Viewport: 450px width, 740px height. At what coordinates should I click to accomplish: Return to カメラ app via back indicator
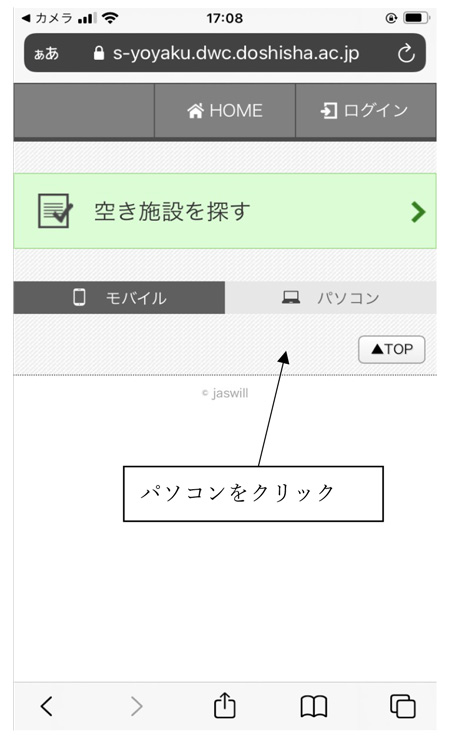pyautogui.click(x=47, y=18)
